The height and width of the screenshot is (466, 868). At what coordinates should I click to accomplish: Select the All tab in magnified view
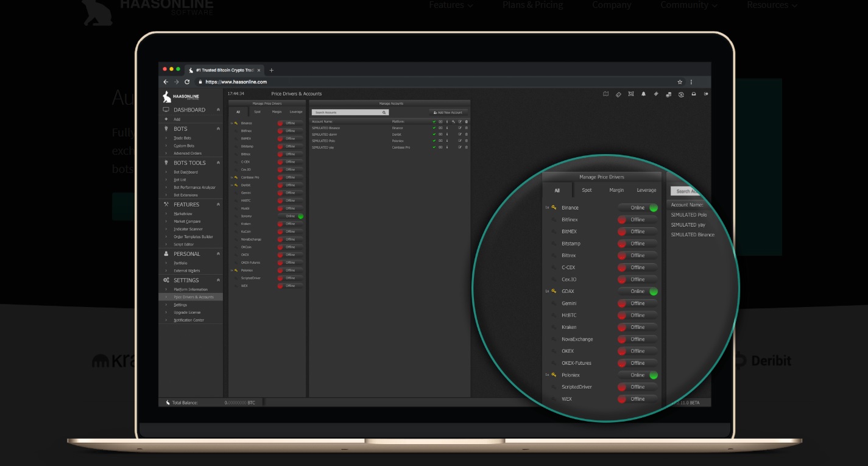[x=557, y=190]
